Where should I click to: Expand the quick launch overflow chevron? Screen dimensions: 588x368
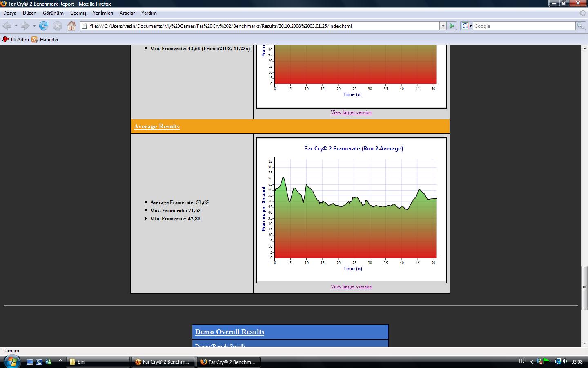click(x=60, y=360)
